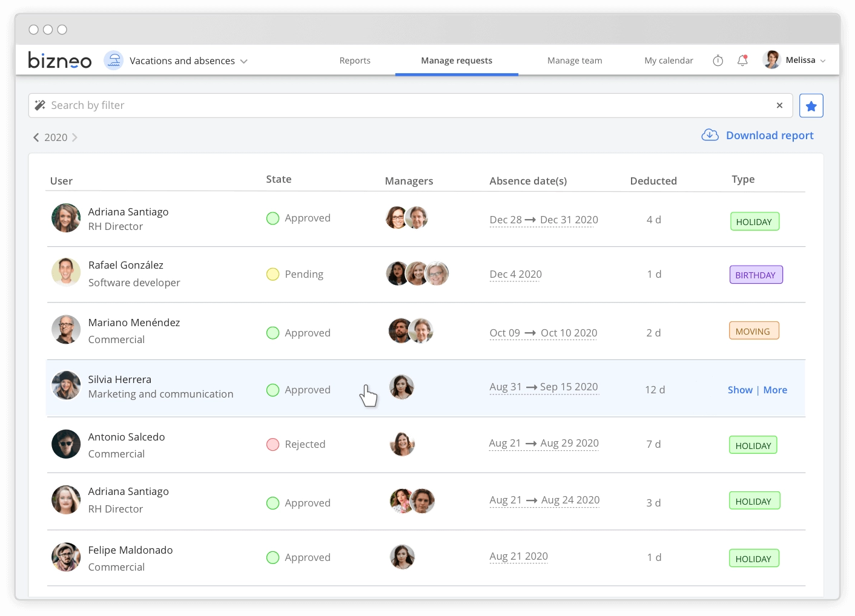
Task: Click the User column header
Action: point(61,181)
